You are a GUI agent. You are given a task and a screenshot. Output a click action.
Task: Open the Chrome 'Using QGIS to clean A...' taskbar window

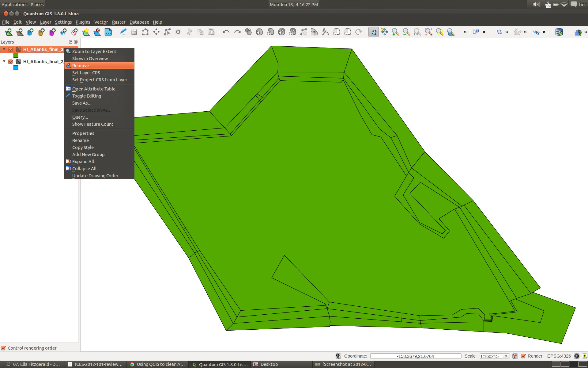(x=157, y=364)
